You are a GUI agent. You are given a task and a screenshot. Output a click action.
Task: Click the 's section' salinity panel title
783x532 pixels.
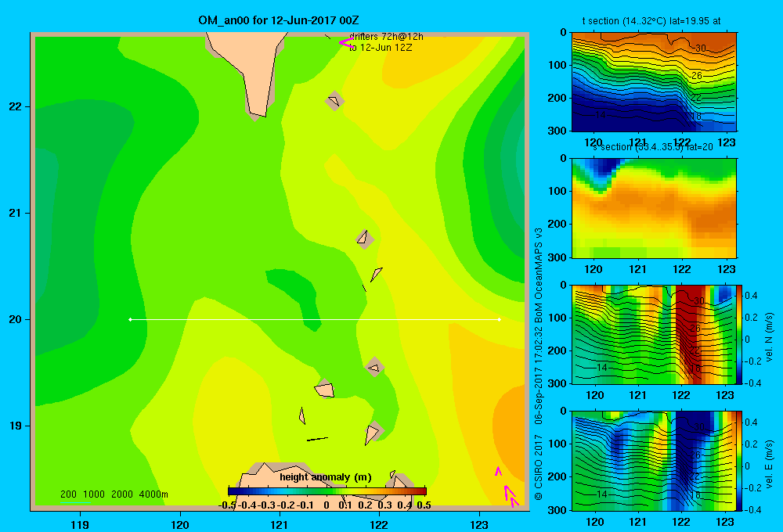pos(653,147)
